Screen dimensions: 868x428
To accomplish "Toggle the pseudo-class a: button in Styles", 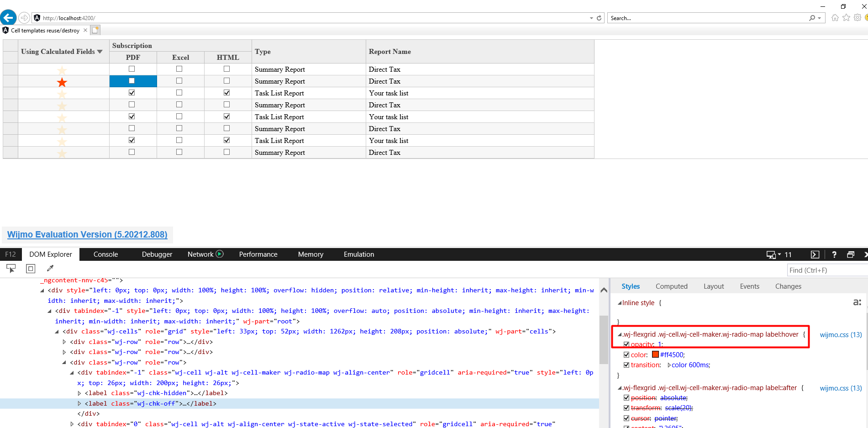I will 857,302.
